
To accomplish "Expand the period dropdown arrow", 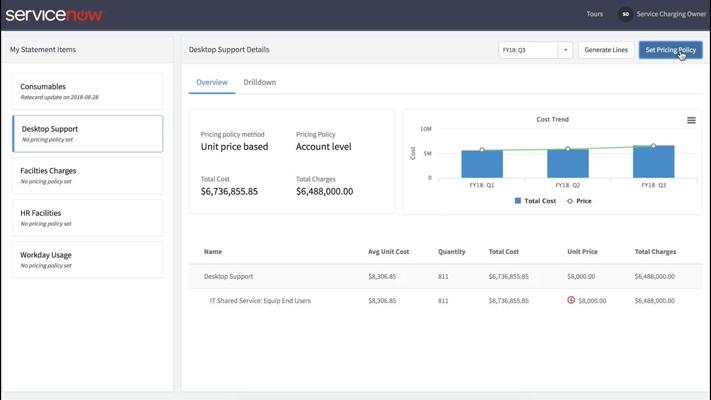I will [565, 50].
